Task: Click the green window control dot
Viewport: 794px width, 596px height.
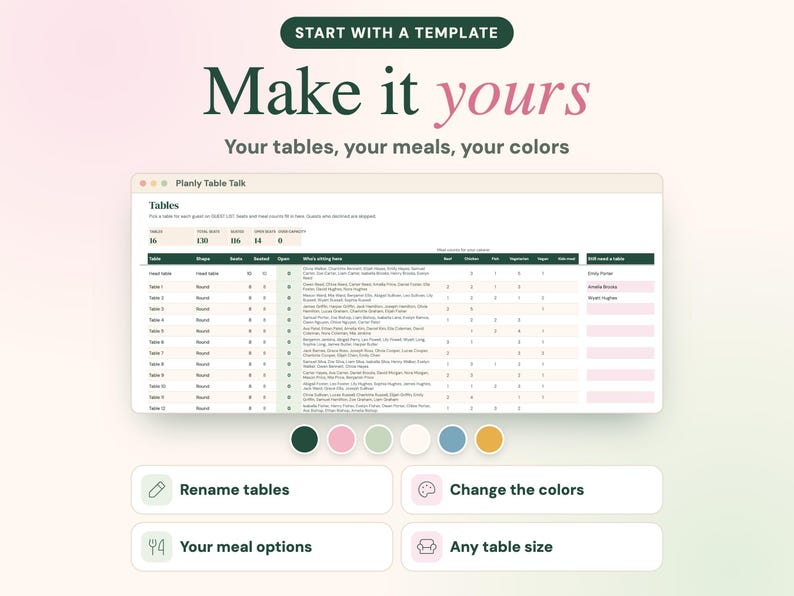Action: 164,183
